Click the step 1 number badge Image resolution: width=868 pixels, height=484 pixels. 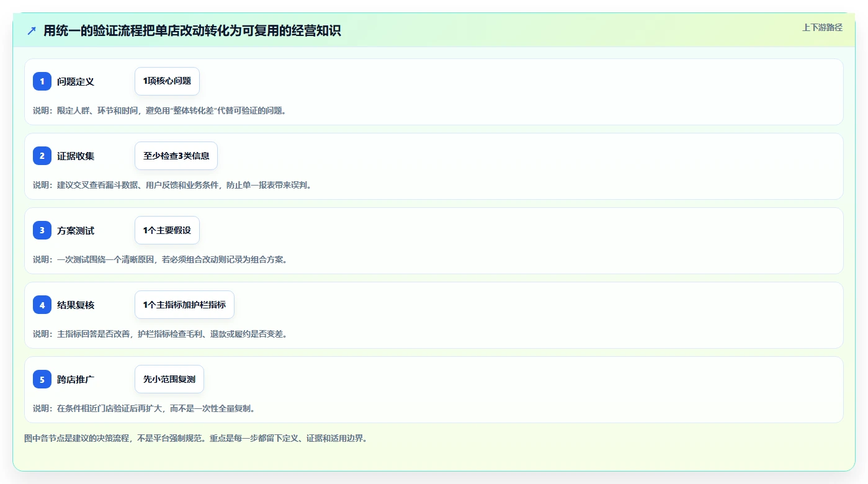[42, 81]
